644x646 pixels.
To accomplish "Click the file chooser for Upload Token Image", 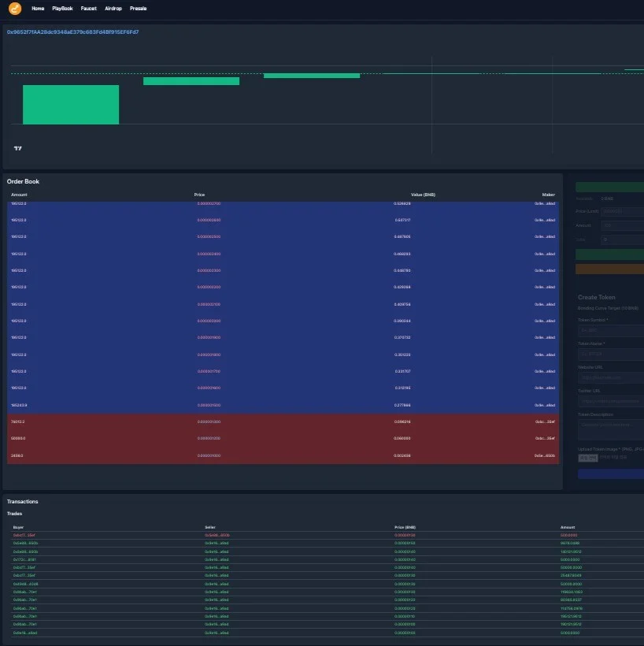I will click(587, 458).
